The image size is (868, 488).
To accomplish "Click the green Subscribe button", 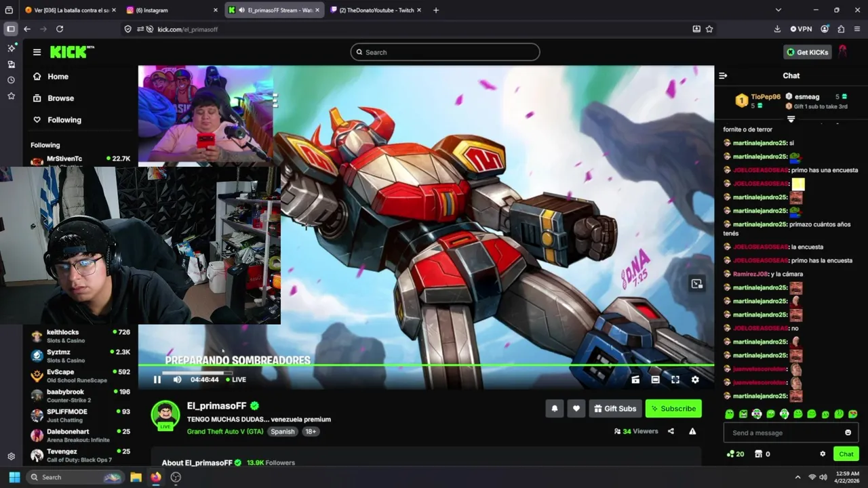I will point(673,409).
